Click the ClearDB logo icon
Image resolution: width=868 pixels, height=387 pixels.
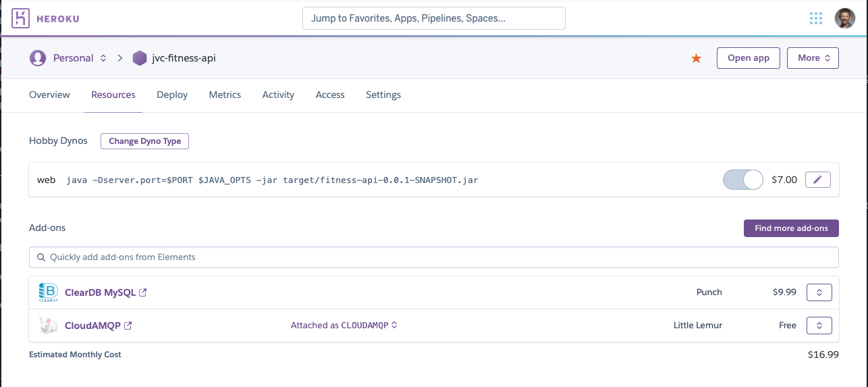pyautogui.click(x=48, y=292)
